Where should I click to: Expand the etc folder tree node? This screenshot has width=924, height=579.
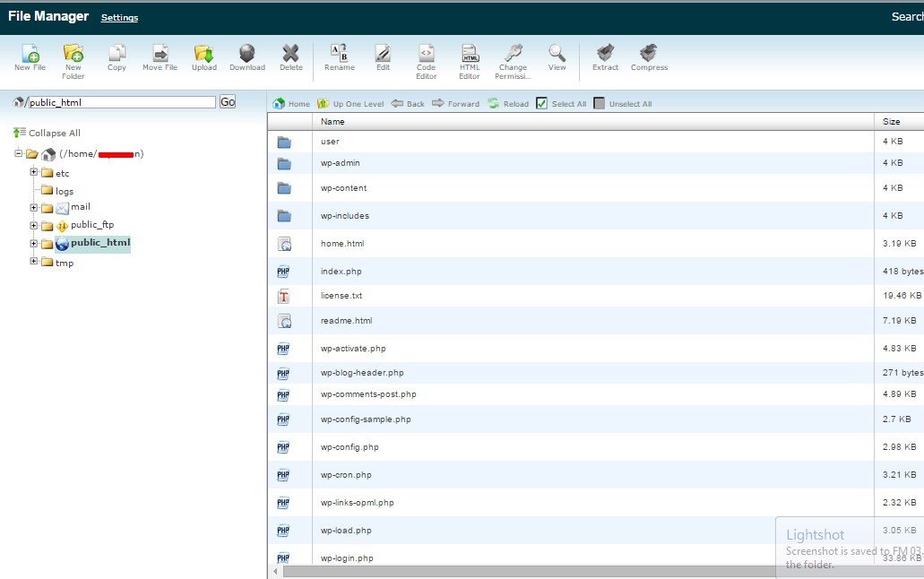33,172
